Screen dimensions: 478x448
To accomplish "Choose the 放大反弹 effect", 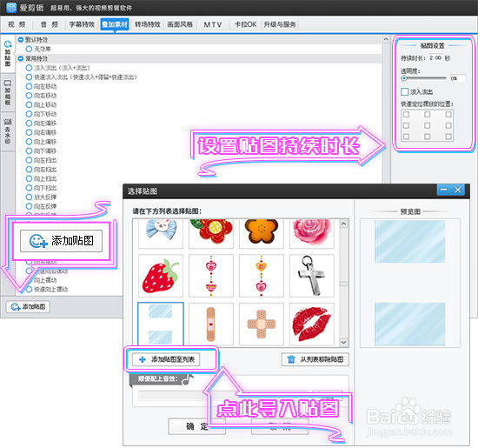I will tap(29, 197).
